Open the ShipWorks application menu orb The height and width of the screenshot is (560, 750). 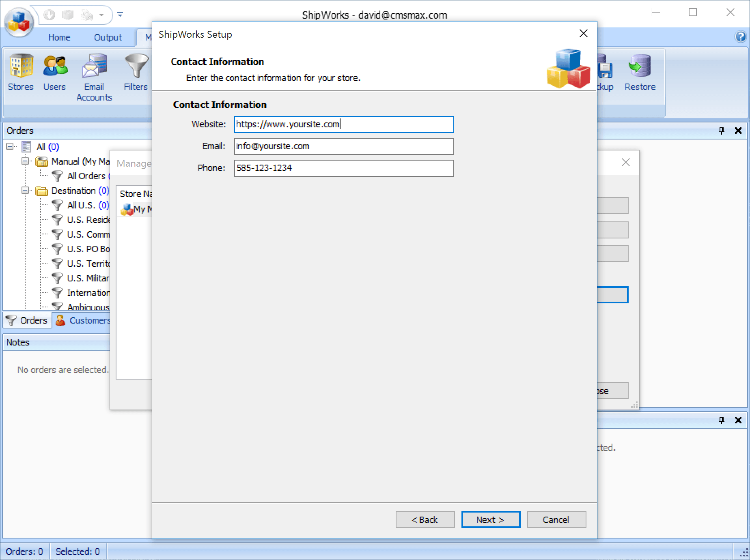pos(19,22)
